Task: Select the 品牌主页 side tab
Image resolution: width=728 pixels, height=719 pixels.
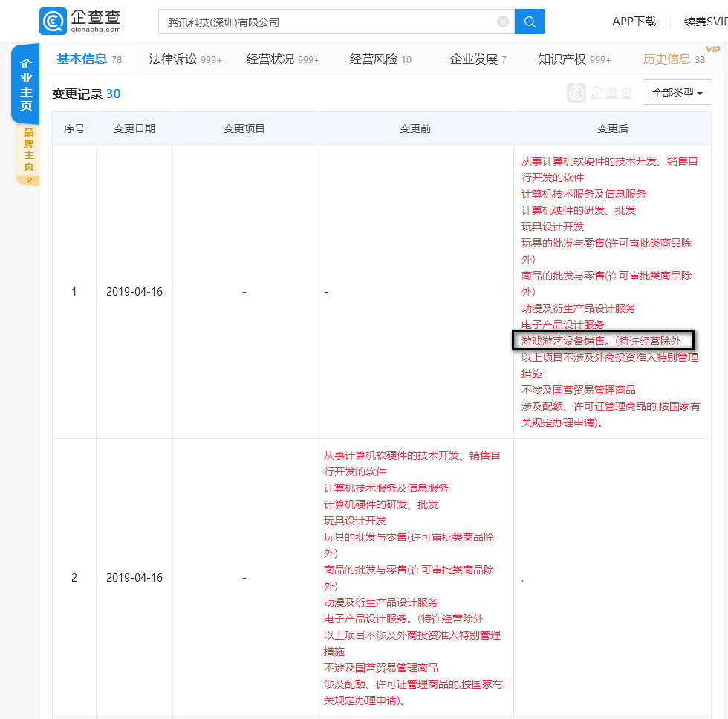Action: coord(28,155)
